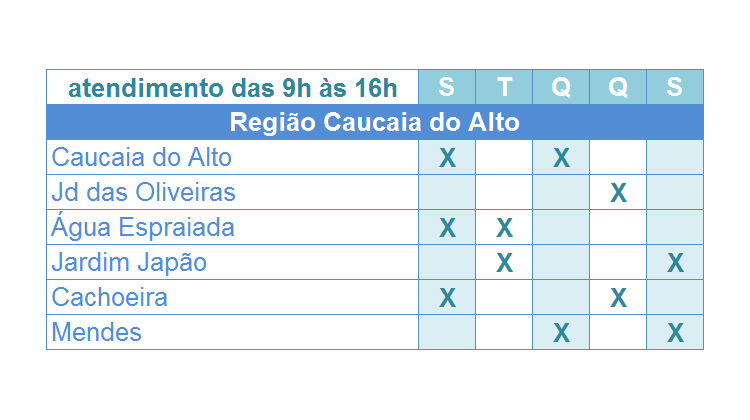750x420 pixels.
Task: Click the X for Caucaia do Alto on Monday
Action: pyautogui.click(x=447, y=158)
